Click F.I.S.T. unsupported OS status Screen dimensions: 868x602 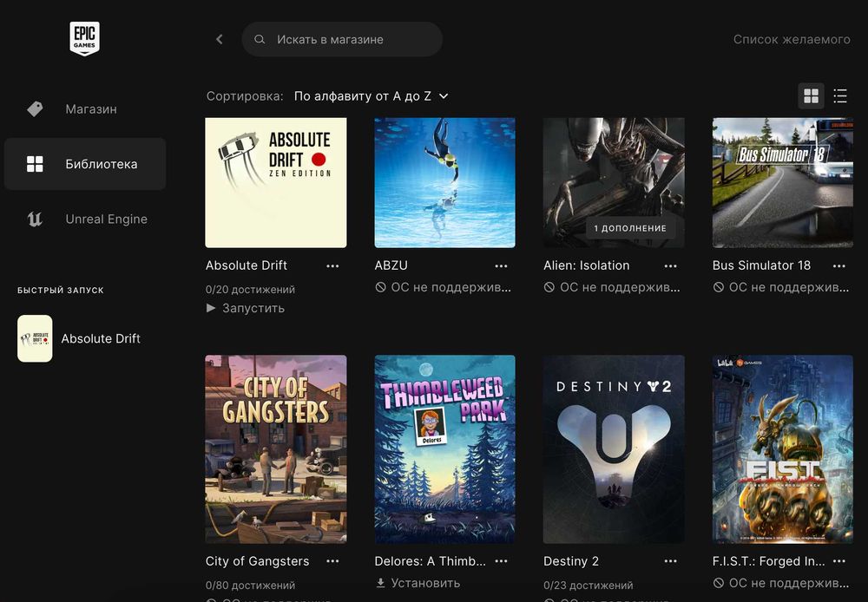[x=780, y=583]
